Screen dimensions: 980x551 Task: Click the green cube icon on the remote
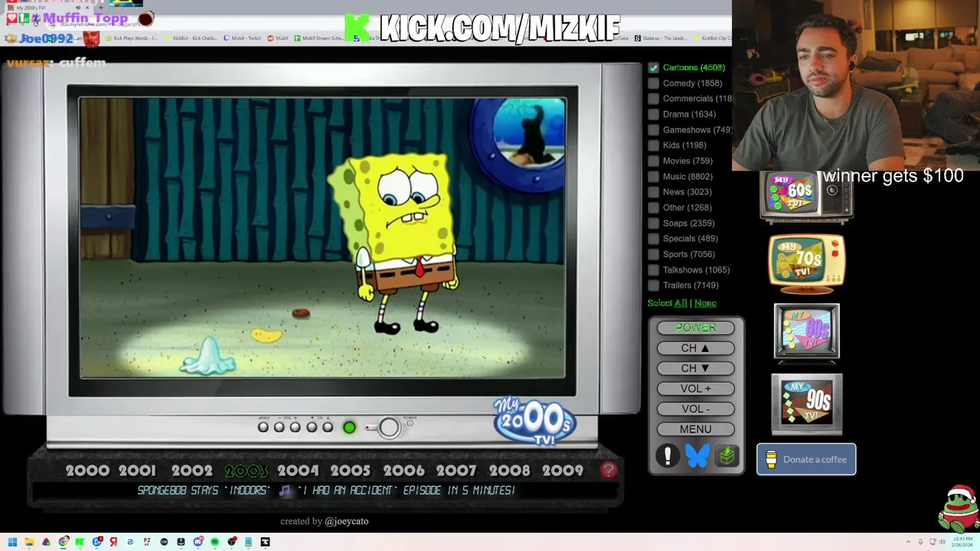[x=727, y=456]
